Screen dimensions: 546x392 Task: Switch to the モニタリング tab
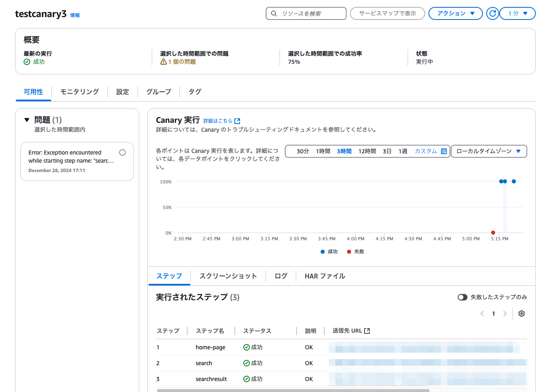[80, 92]
